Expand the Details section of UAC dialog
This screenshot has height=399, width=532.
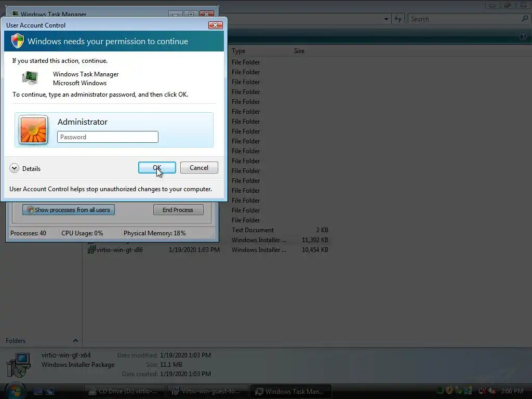click(x=14, y=168)
